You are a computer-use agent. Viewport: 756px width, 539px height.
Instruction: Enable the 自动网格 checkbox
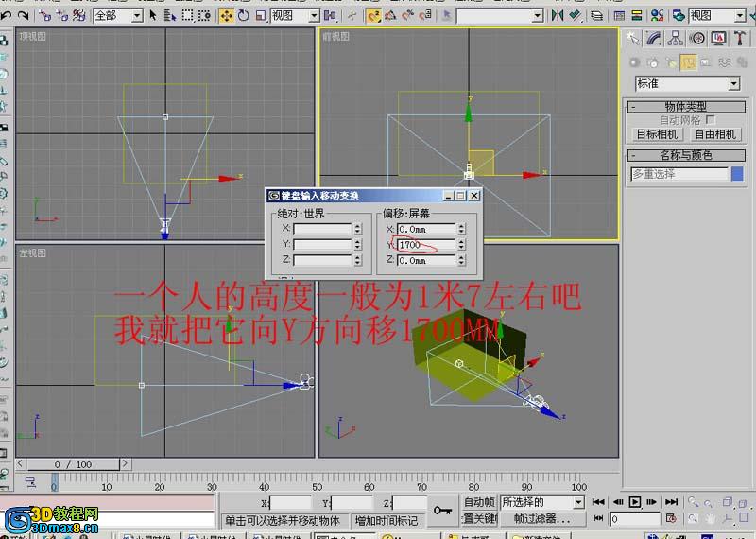point(711,119)
